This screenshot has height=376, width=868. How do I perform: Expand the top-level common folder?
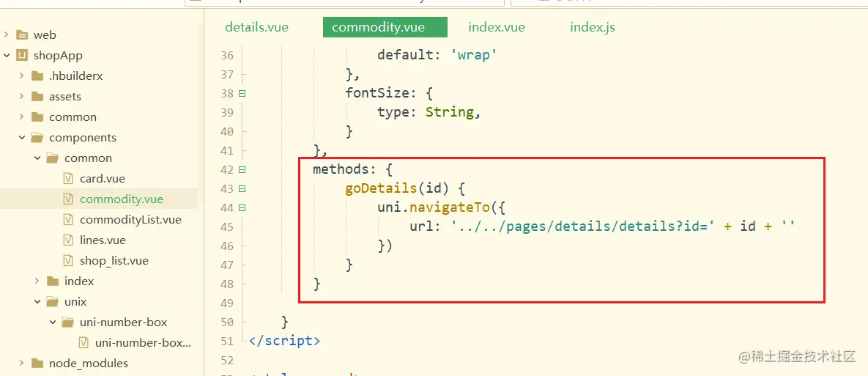(x=21, y=117)
